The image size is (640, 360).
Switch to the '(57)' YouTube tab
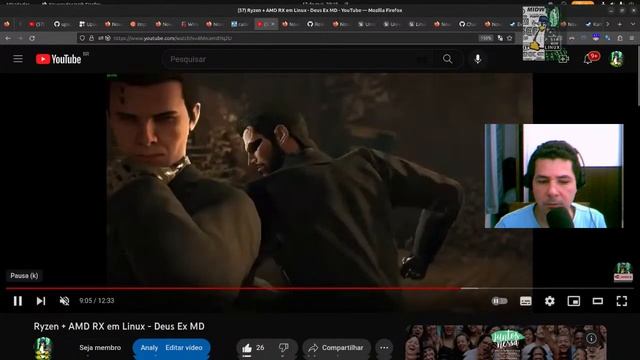36,24
